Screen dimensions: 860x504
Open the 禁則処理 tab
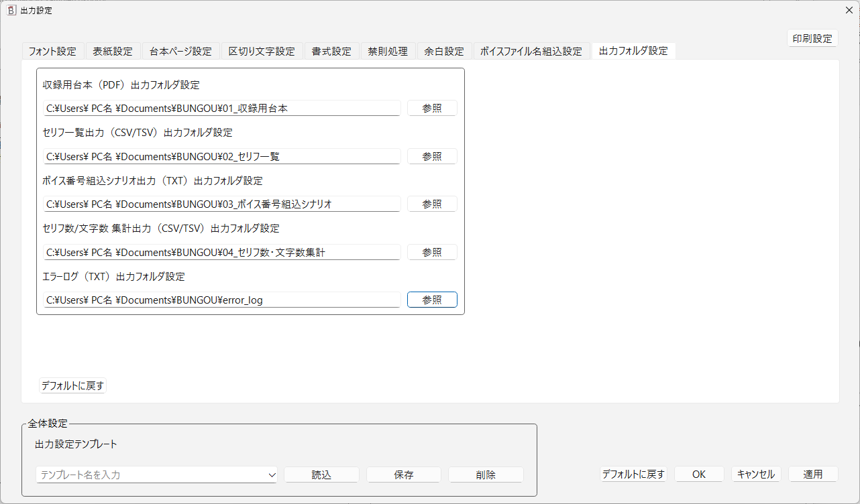[x=388, y=50]
